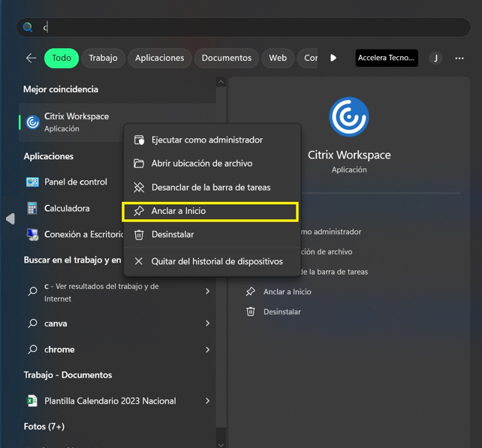The image size is (482, 448).
Task: Click the J user account avatar
Action: [x=435, y=58]
